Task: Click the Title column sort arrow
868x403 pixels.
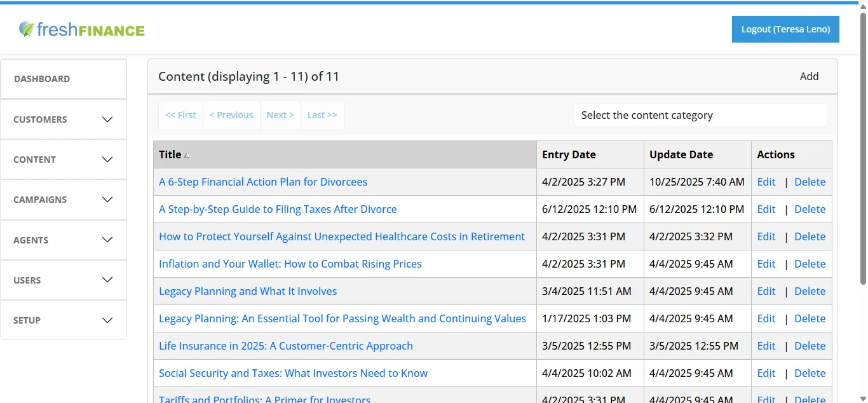Action: click(x=187, y=155)
